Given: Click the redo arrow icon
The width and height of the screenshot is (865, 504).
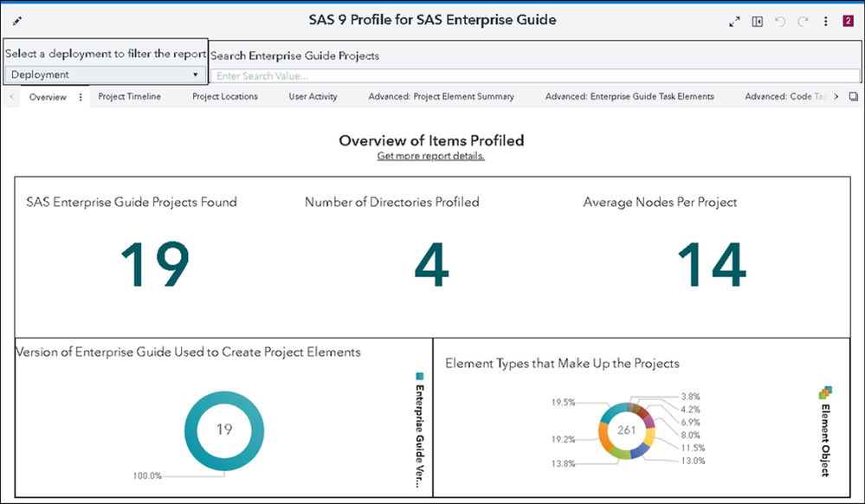Looking at the screenshot, I should pyautogui.click(x=804, y=22).
